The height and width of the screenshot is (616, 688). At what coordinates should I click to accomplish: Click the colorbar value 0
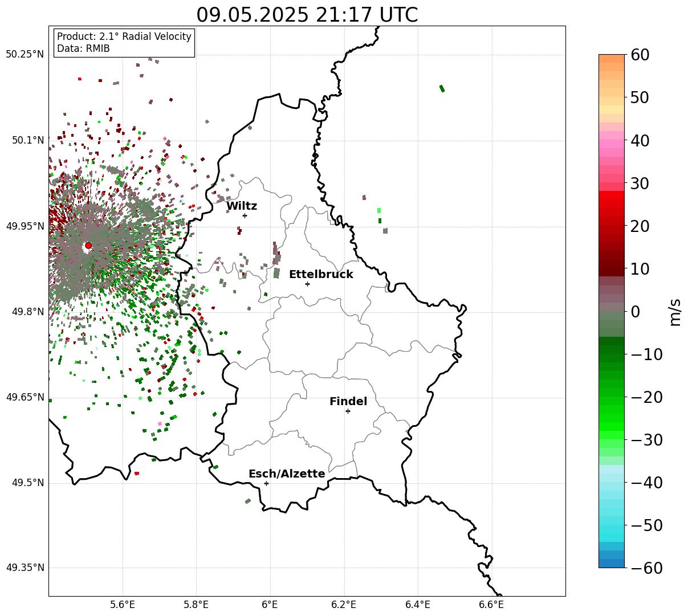click(x=635, y=312)
